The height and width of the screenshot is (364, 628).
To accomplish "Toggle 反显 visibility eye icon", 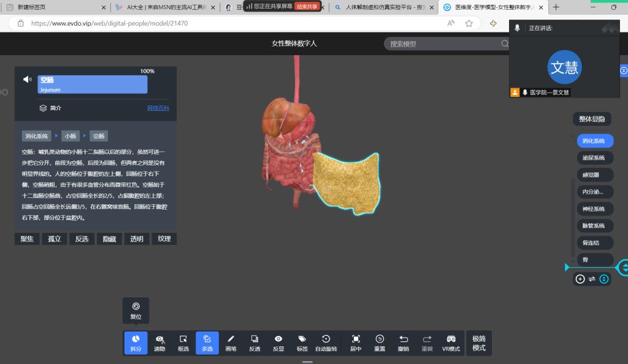I will (278, 343).
